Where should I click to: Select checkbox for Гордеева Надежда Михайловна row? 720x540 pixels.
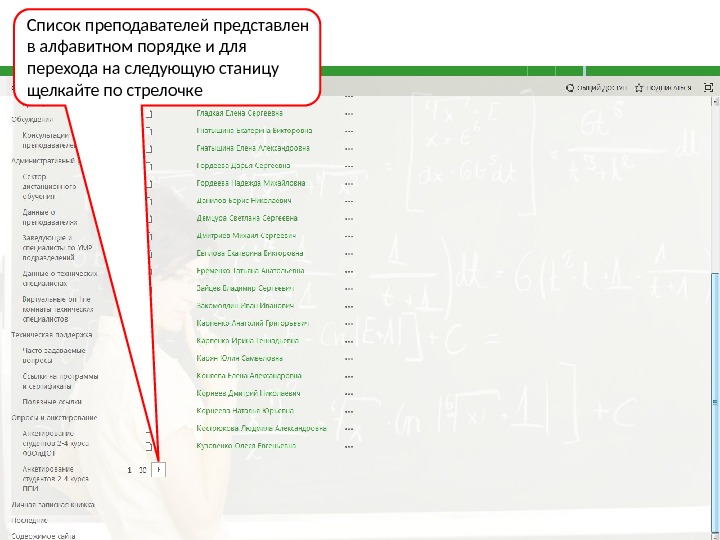pos(149,183)
